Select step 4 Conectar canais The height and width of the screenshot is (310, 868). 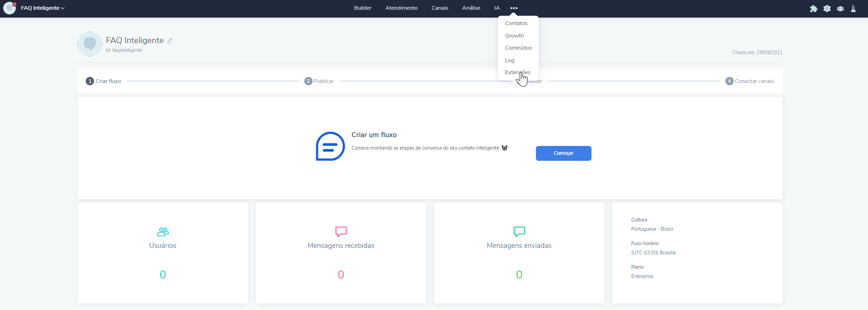749,81
